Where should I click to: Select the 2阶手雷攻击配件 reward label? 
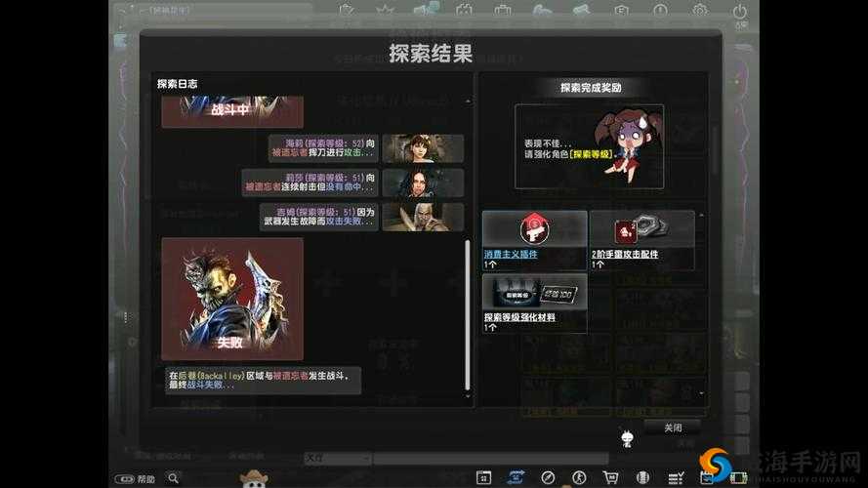tap(625, 254)
